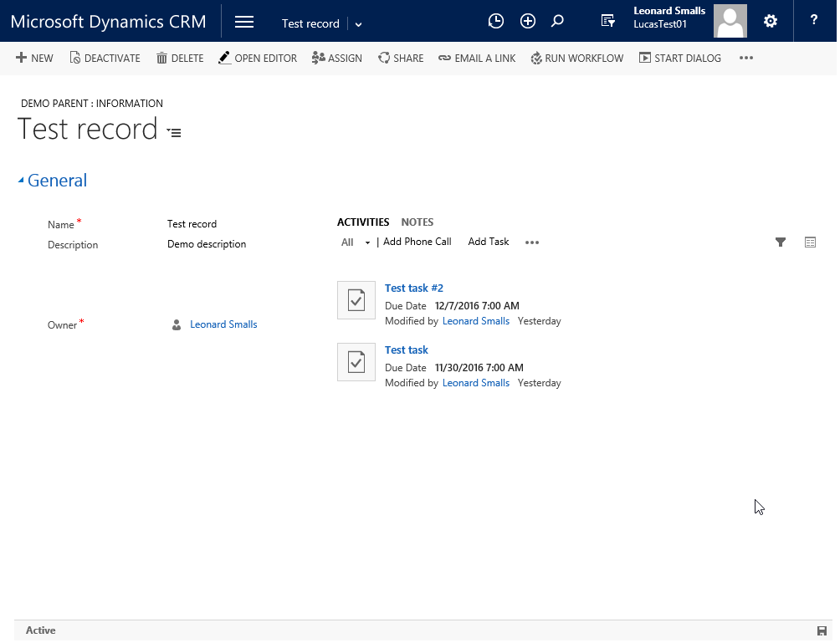The height and width of the screenshot is (643, 840).
Task: Click the save icon in status bar
Action: (822, 630)
